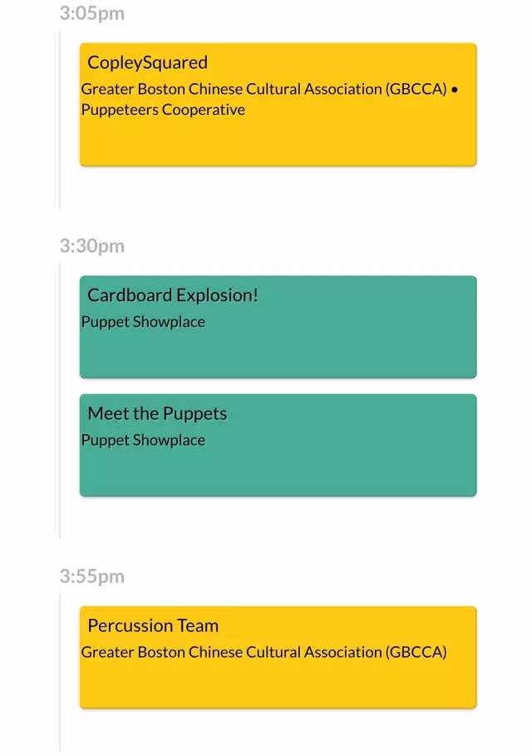Viewport: 532px width, 756px height.
Task: Click the bullet separator in CopleySquared card
Action: point(455,90)
